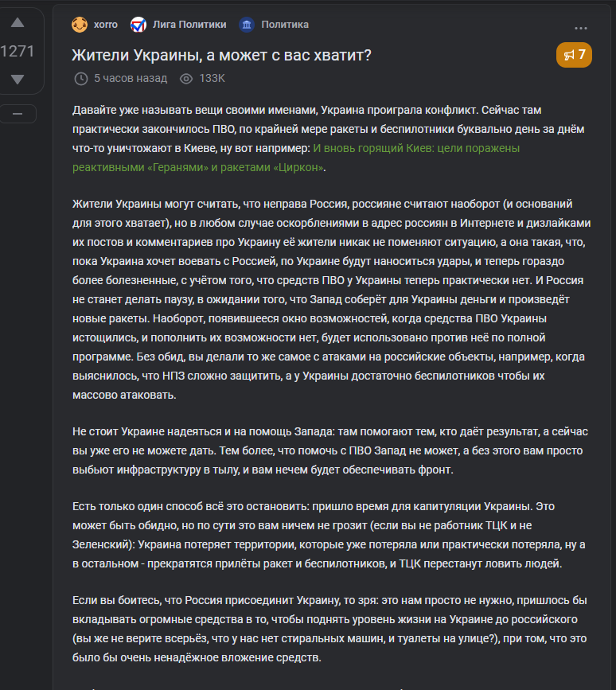Click the 1271 rating counter
The width and height of the screenshot is (616, 690).
pos(18,51)
